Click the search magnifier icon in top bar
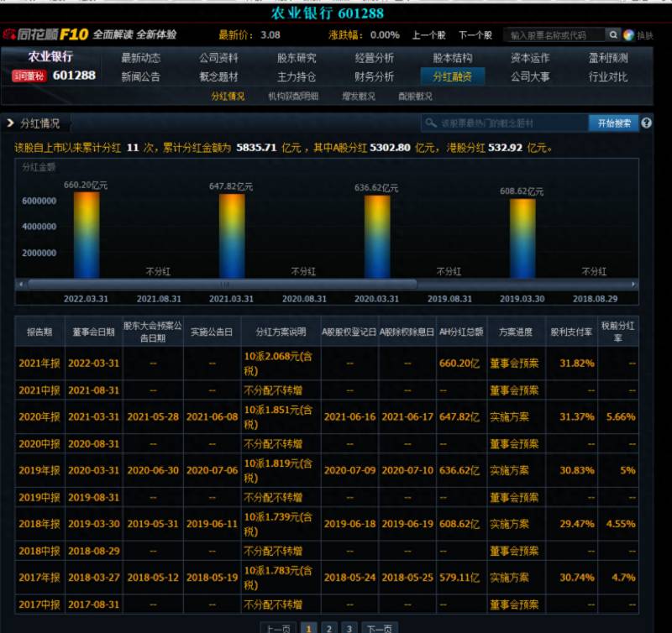 point(613,34)
